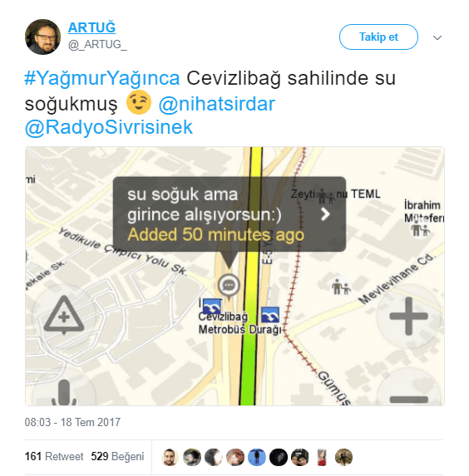Open the @nihatsirdar mention

[x=217, y=104]
